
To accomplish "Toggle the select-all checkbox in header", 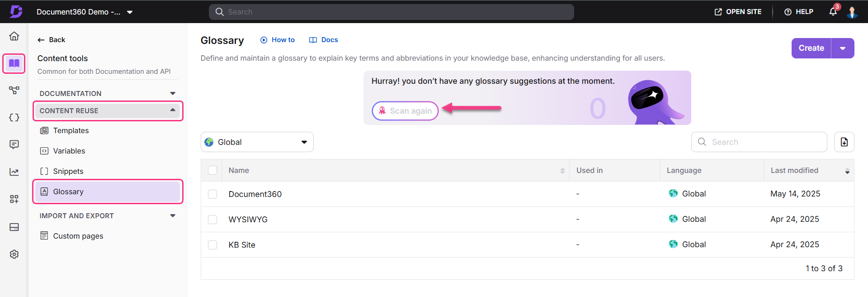I will click(x=212, y=170).
